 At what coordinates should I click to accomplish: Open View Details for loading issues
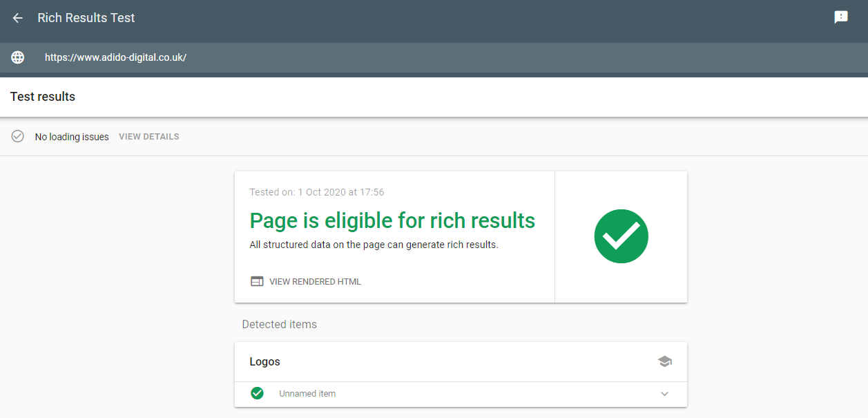[x=149, y=137]
